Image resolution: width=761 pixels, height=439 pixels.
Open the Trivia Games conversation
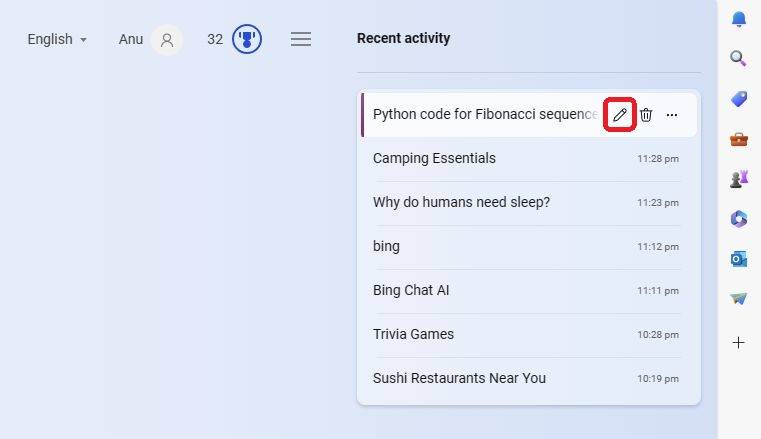pos(527,334)
